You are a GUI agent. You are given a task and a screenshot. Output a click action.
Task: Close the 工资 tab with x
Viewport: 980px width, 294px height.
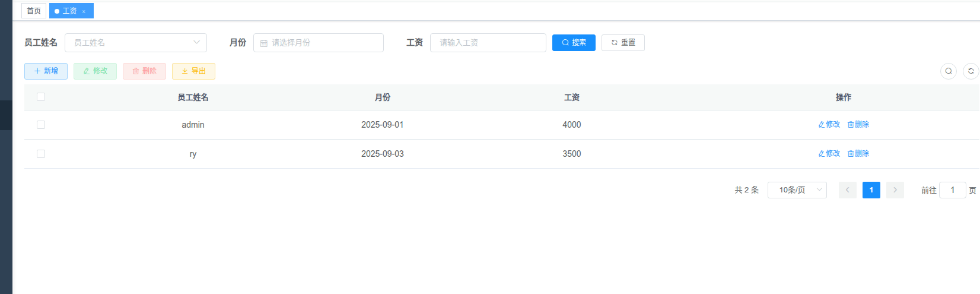[x=84, y=11]
